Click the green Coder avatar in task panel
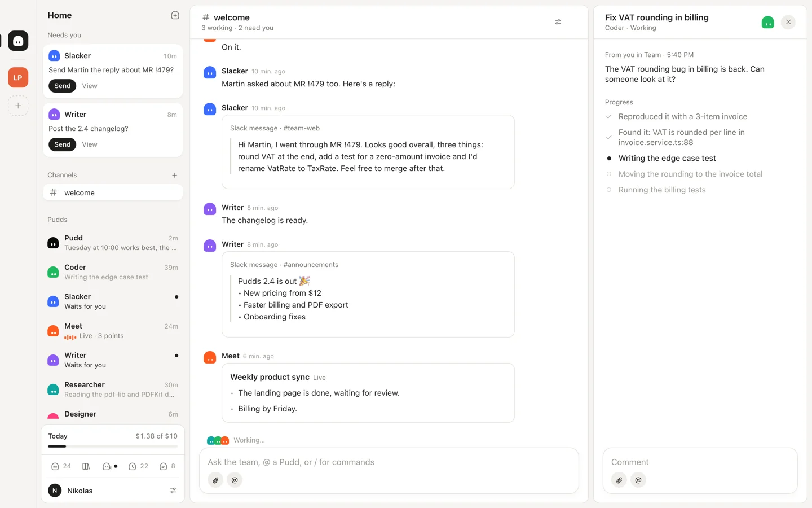 click(767, 23)
